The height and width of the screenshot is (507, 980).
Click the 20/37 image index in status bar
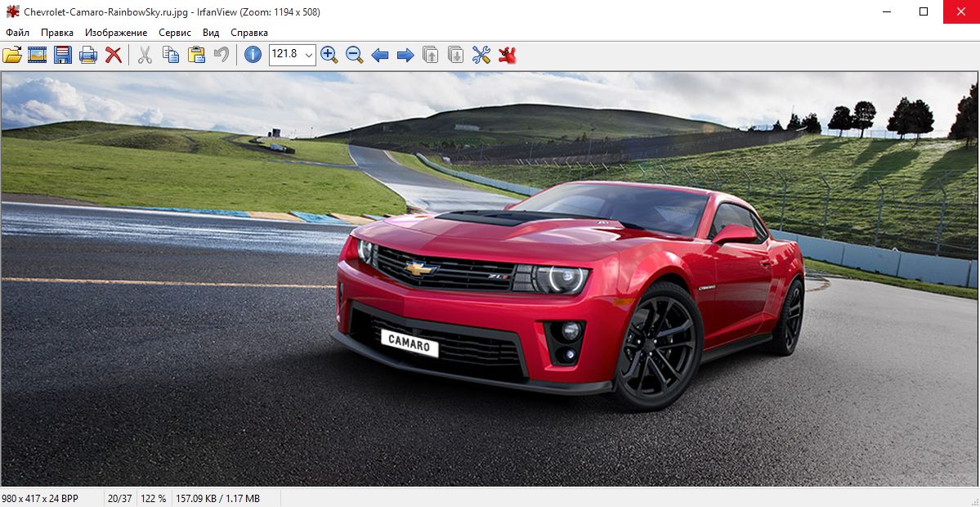tap(119, 498)
